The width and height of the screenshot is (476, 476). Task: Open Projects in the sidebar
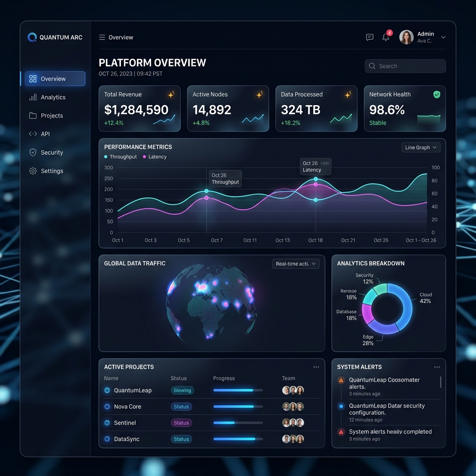point(46,116)
